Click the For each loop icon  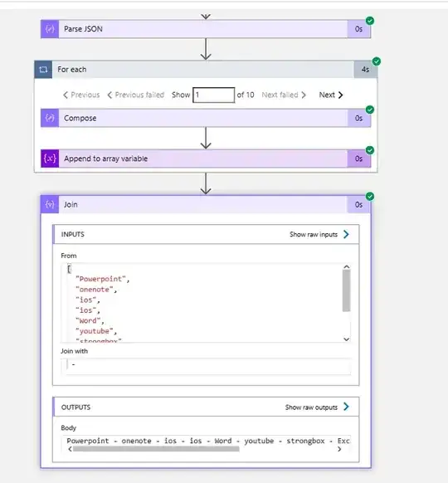[43, 70]
